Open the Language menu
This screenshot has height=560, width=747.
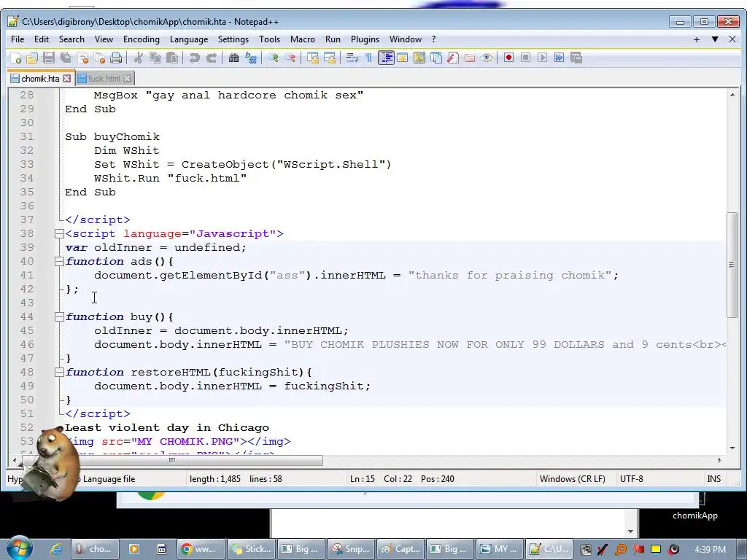pyautogui.click(x=189, y=39)
